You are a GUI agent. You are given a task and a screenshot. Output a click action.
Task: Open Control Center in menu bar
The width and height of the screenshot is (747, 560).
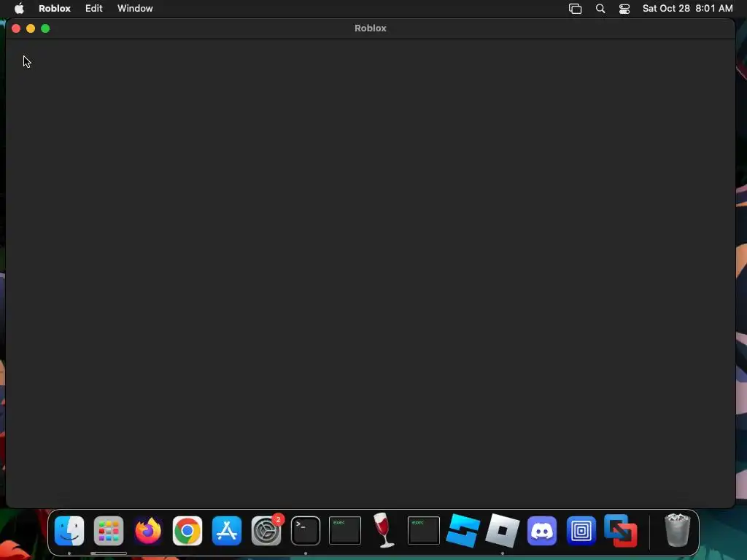(624, 9)
